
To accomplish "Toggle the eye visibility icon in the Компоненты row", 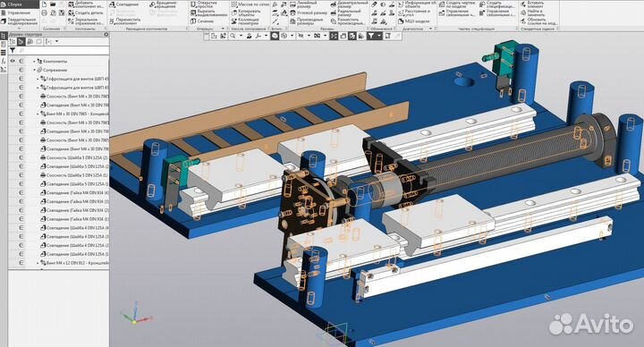I will point(13,61).
